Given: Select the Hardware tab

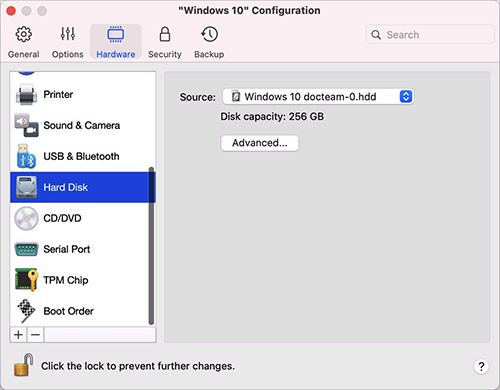Looking at the screenshot, I should coord(116,42).
